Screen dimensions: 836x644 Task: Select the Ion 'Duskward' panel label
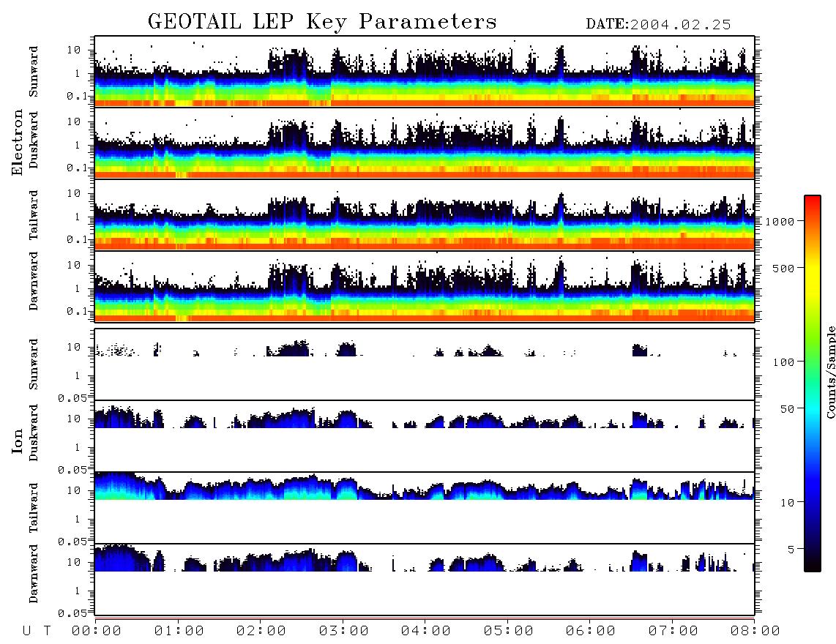34,433
